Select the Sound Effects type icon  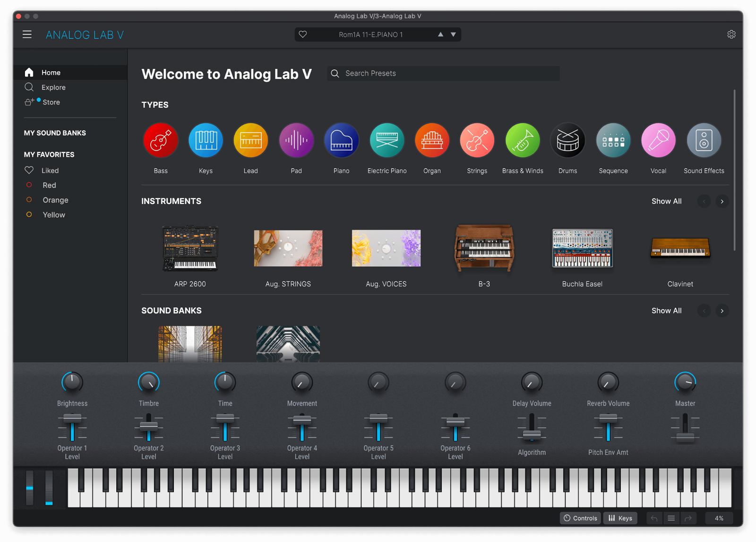[x=704, y=140]
